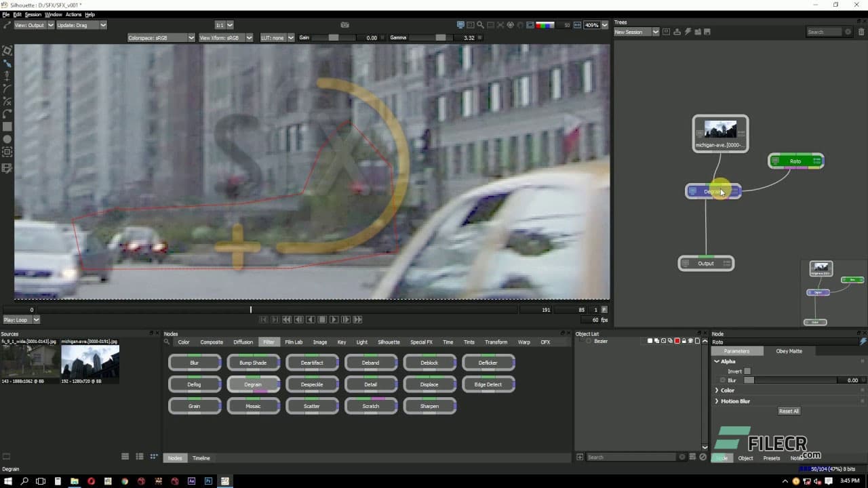Select the Zoom magnifier tool in viewer toolbar
868x488 pixels.
481,24
